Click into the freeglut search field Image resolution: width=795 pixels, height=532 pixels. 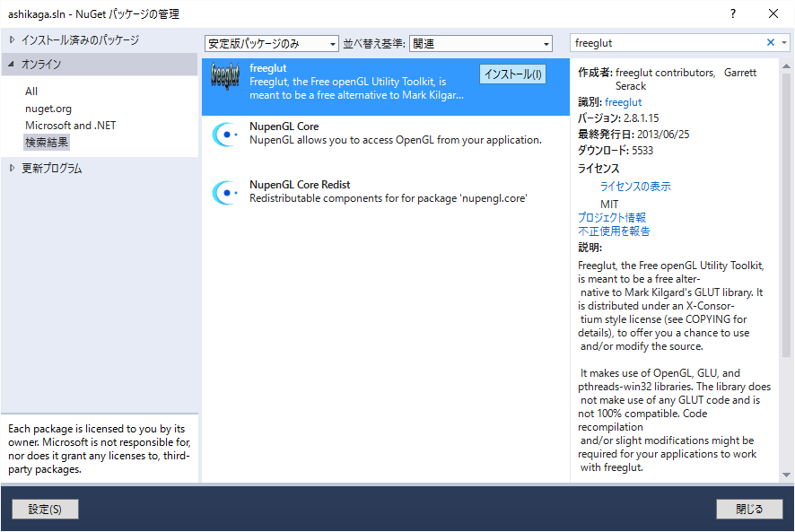pyautogui.click(x=667, y=43)
